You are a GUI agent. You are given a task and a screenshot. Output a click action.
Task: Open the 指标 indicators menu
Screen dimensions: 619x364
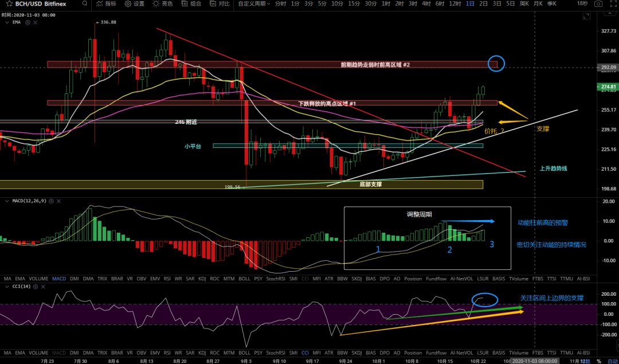tap(106, 4)
